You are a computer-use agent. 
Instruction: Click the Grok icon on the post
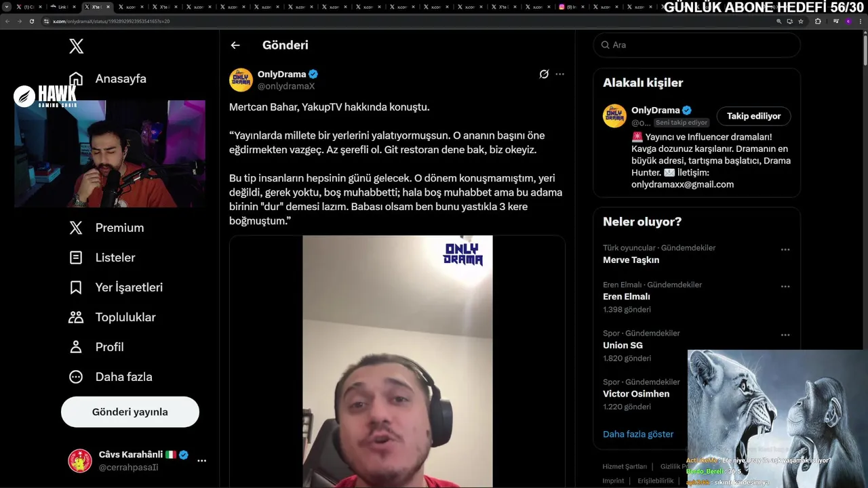tap(544, 74)
